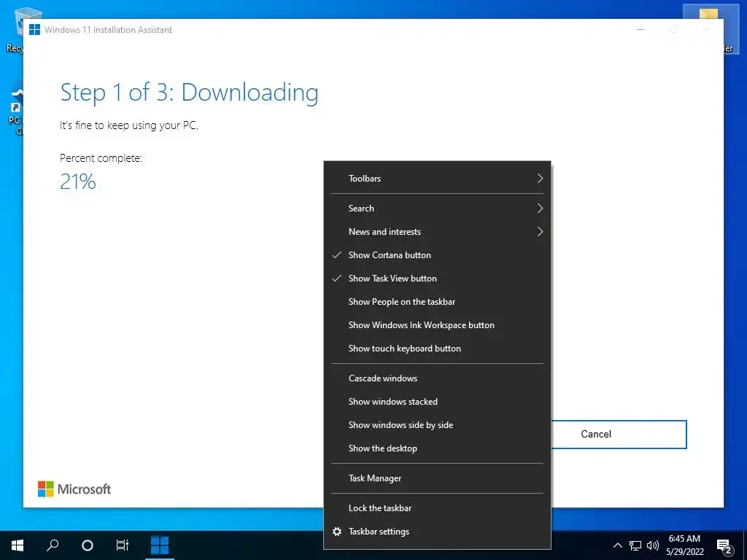Cancel the Windows 11 download
The height and width of the screenshot is (560, 747).
619,435
